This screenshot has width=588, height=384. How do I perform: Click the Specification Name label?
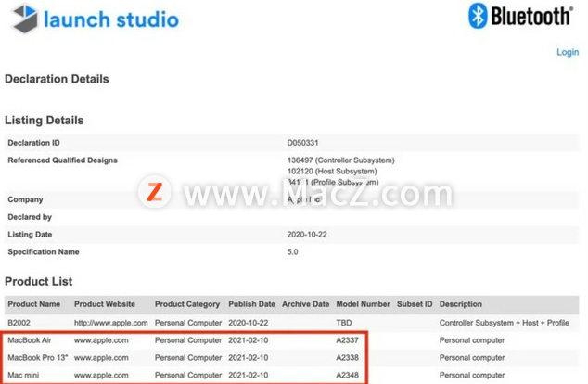44,251
